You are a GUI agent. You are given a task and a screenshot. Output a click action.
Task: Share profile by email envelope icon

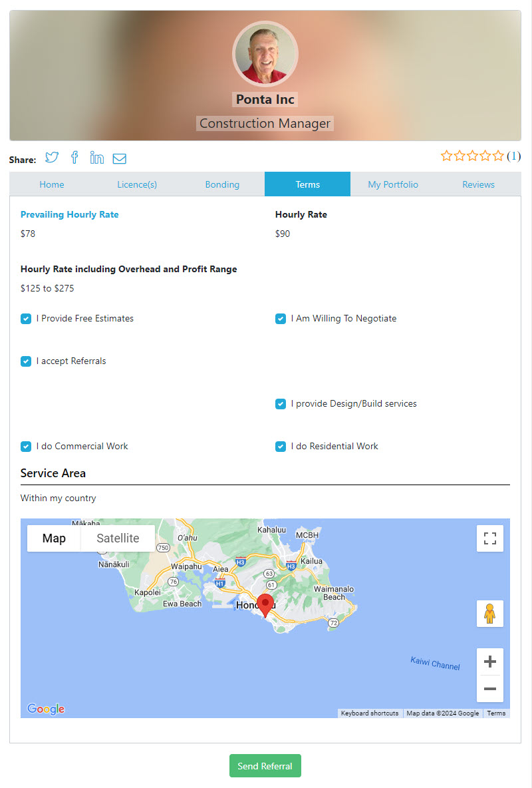(x=119, y=158)
